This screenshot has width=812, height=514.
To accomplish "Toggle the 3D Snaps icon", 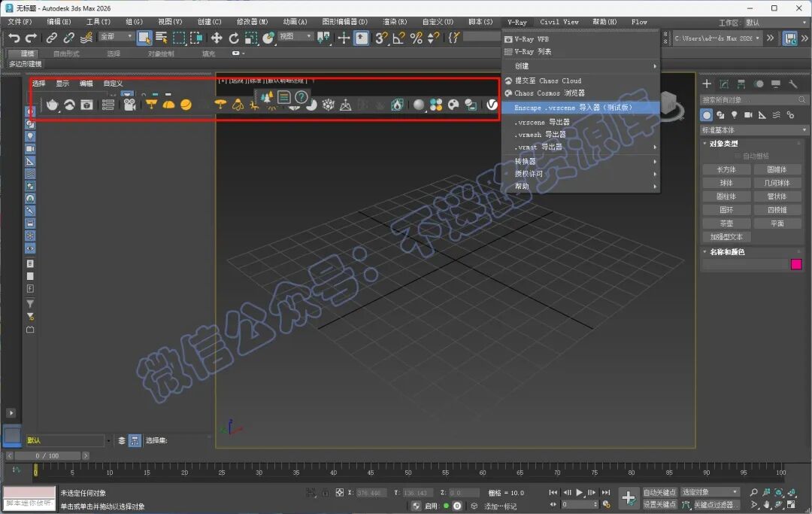I will pos(381,38).
